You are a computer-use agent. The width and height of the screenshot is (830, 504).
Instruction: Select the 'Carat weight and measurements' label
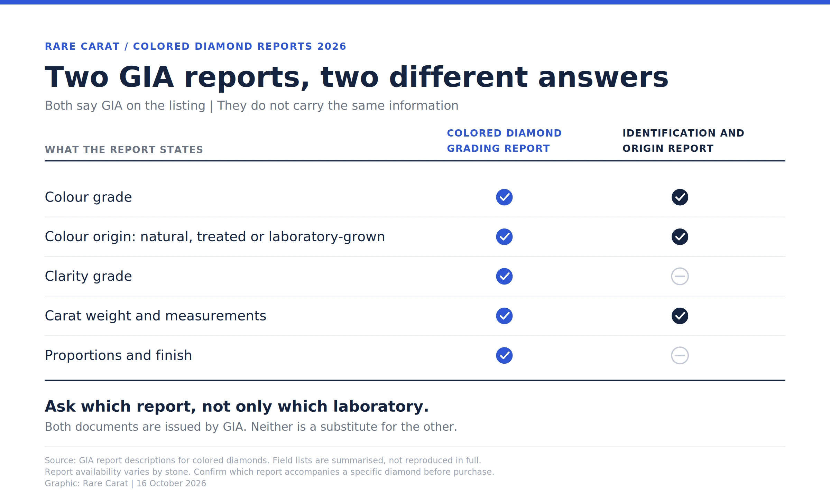coord(156,316)
